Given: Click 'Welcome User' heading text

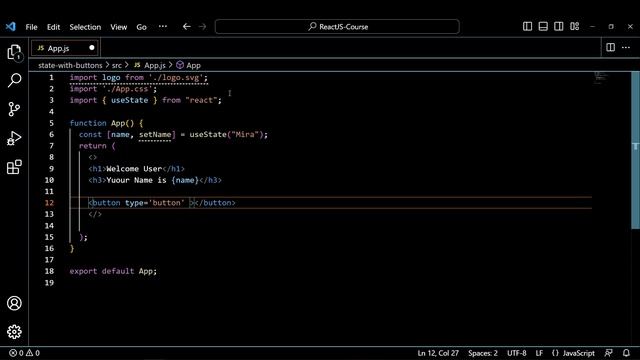Looking at the screenshot, I should pyautogui.click(x=134, y=169).
